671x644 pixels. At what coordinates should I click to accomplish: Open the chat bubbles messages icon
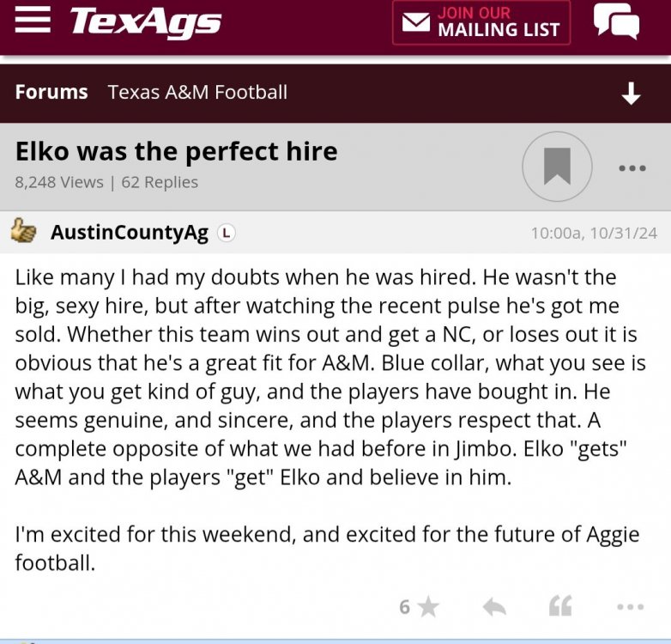[616, 21]
